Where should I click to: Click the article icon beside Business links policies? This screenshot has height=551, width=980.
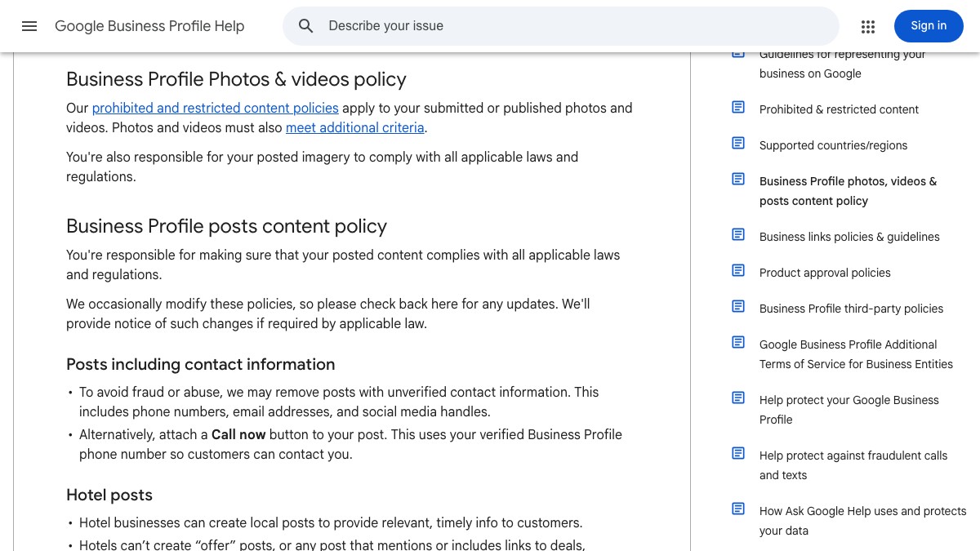[x=738, y=234]
